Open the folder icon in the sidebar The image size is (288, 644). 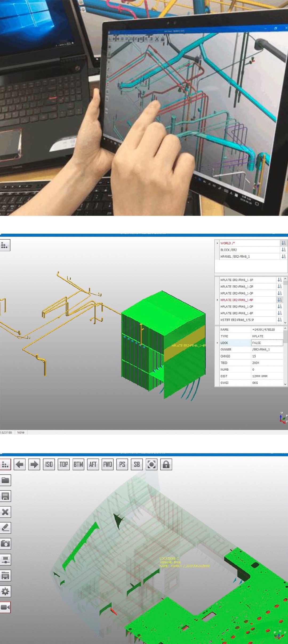(x=5, y=480)
